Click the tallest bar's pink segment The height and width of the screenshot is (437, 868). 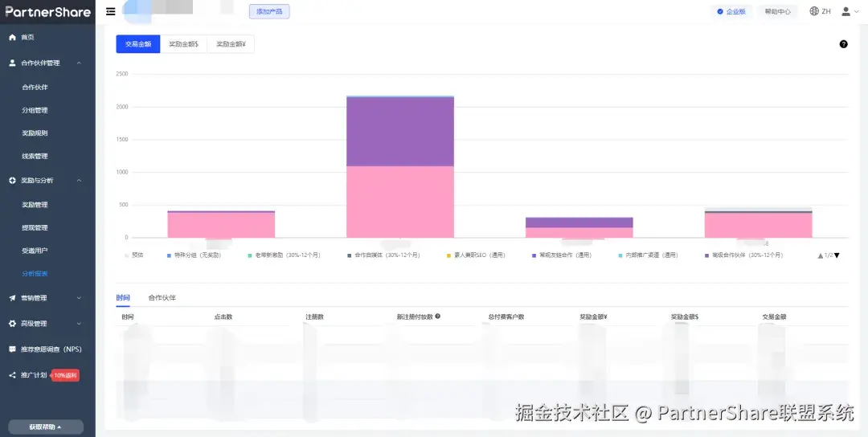400,202
